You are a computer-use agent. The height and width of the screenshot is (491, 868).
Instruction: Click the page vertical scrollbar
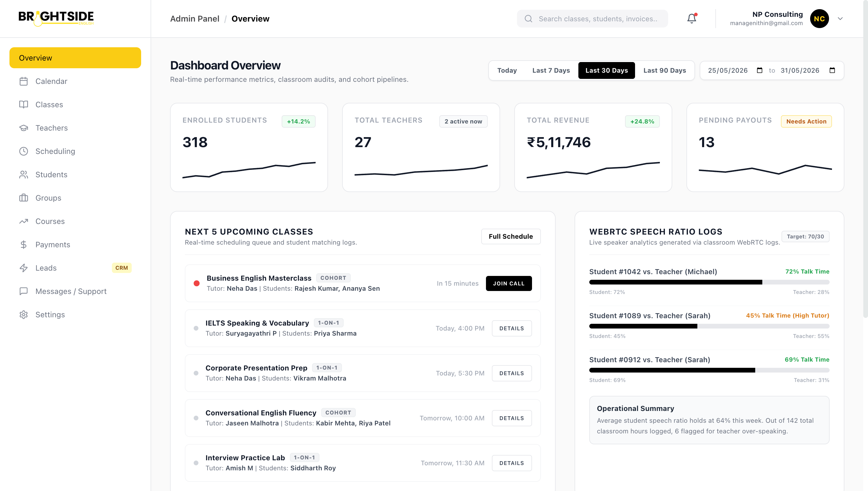865,158
